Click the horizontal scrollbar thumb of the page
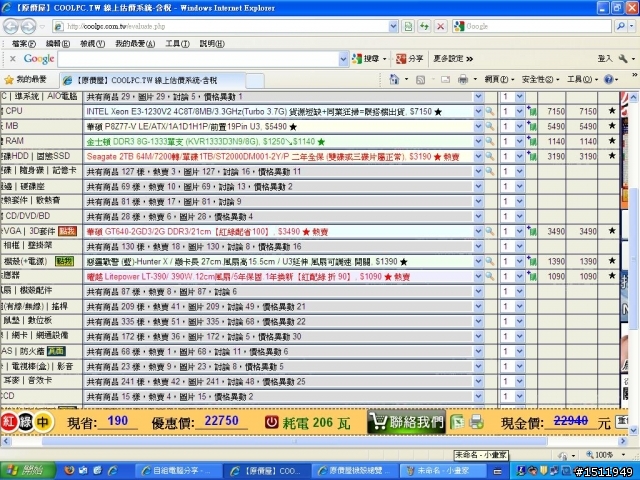 (294, 441)
